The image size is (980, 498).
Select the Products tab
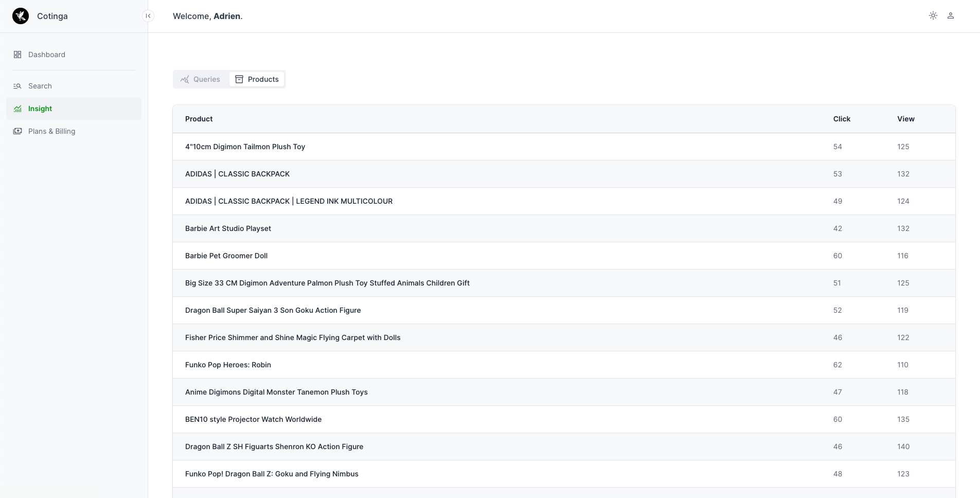click(257, 79)
